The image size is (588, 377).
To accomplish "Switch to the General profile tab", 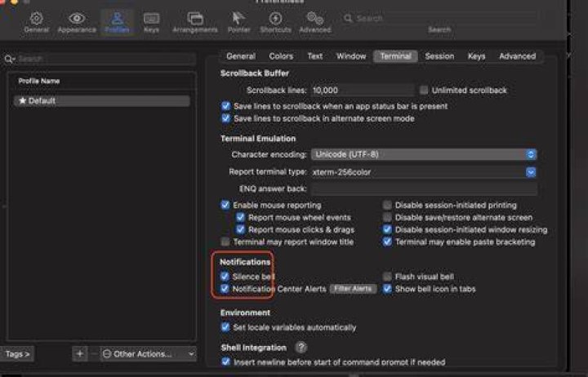I will 241,56.
